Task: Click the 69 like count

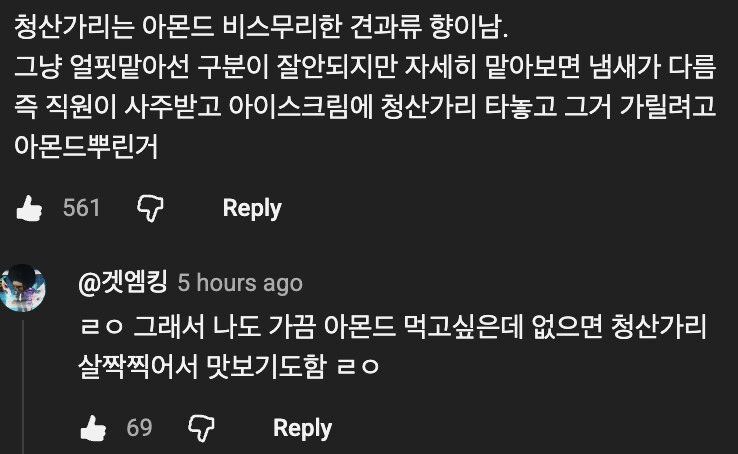Action: coord(139,429)
